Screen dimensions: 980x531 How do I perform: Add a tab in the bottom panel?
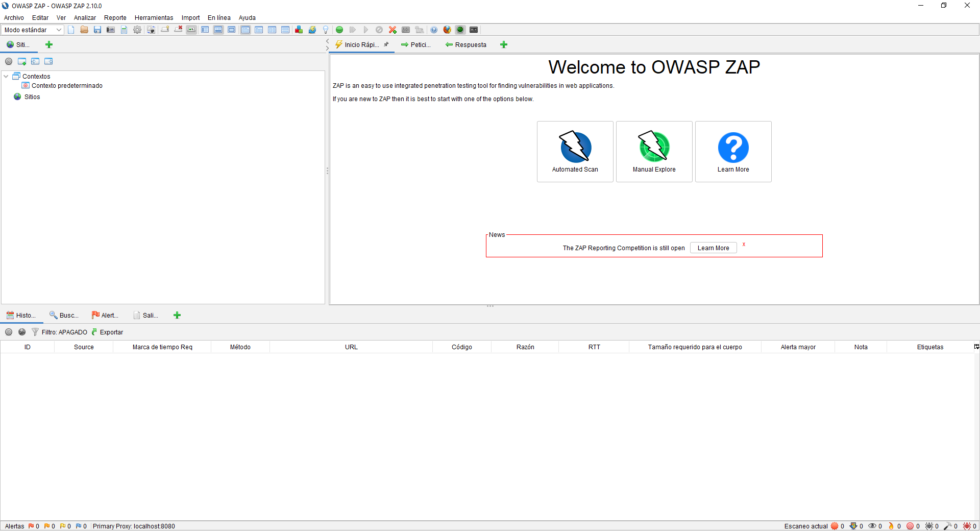pos(177,315)
